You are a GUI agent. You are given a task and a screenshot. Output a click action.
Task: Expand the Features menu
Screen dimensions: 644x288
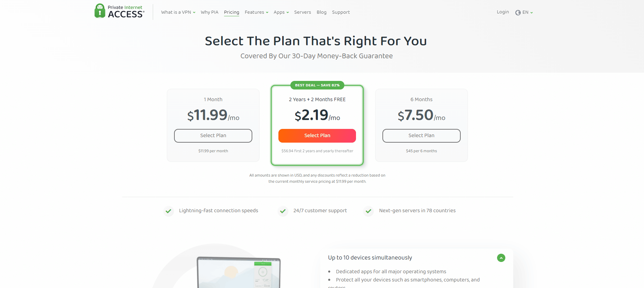256,12
